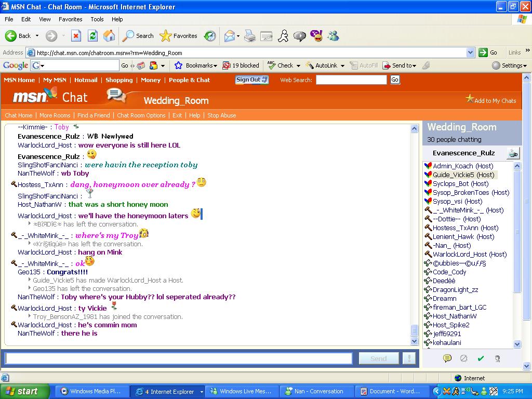Screen dimensions: 532x399
Task: Open Chat Room Options link
Action: (141, 115)
